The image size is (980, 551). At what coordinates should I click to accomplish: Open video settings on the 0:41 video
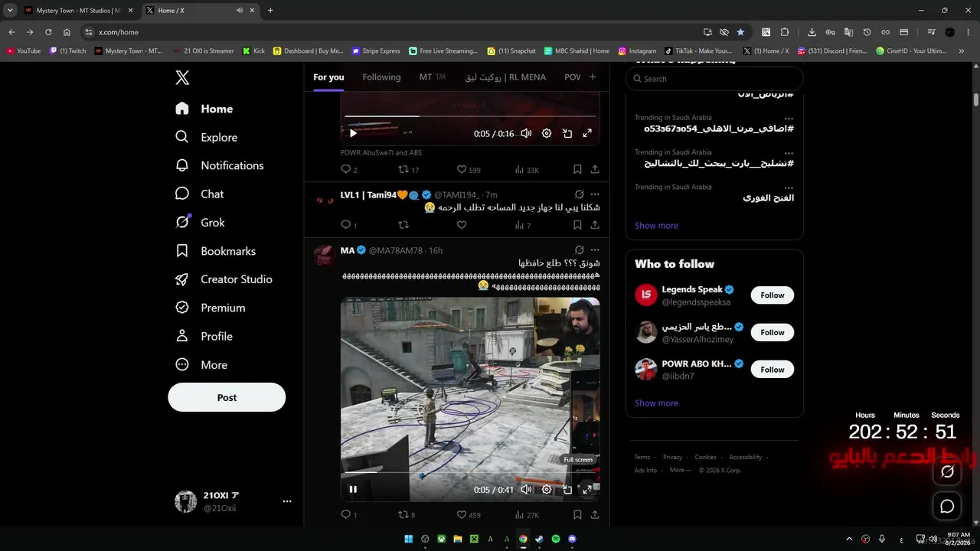click(x=547, y=490)
